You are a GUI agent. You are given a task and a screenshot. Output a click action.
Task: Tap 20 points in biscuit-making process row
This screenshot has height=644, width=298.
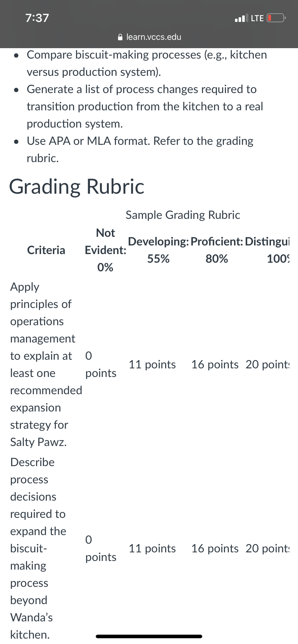pyautogui.click(x=267, y=548)
